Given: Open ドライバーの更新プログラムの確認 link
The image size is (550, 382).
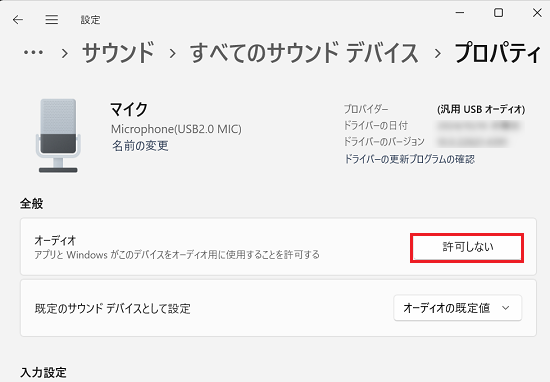Looking at the screenshot, I should tap(409, 159).
